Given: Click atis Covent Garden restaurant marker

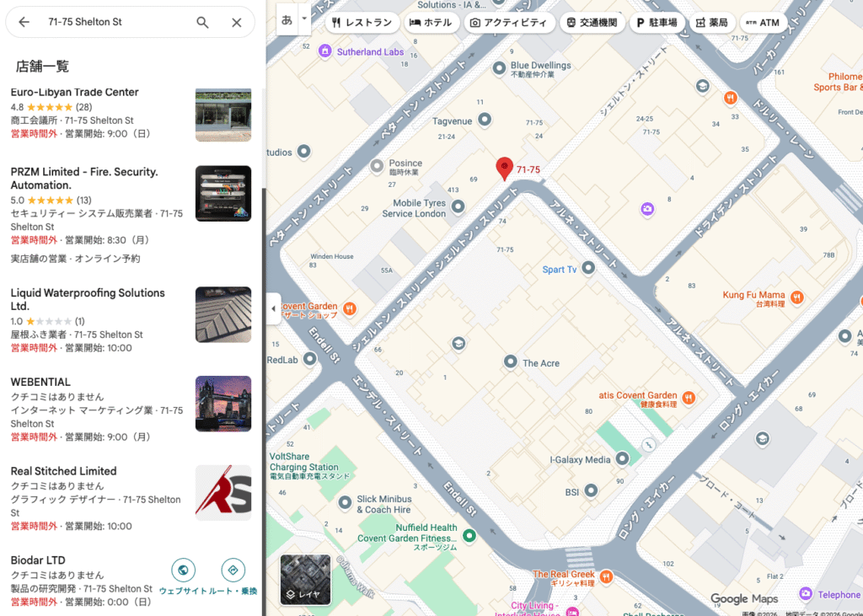Looking at the screenshot, I should [688, 398].
